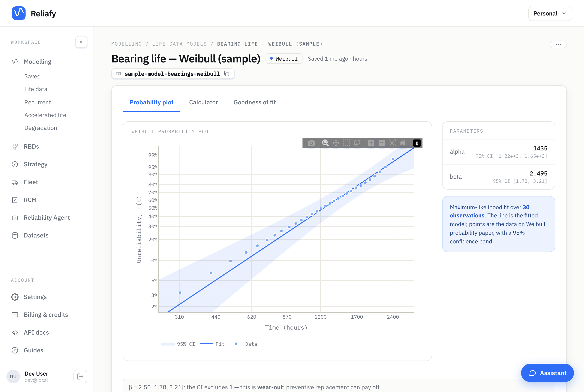Switch to the Calculator tab
Screen dimensions: 584x392
203,102
